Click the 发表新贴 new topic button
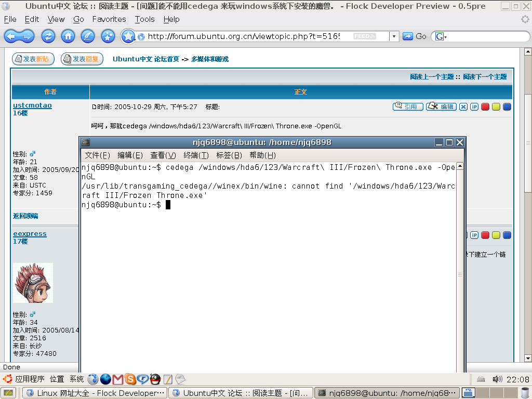Screen dimensions: 532x399 click(33, 59)
